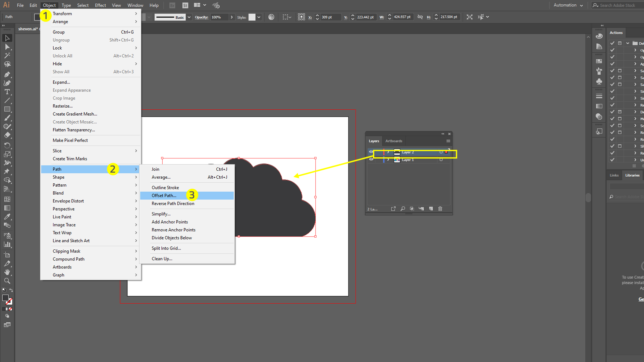Expand Layer 1 contents
The width and height of the screenshot is (644, 362).
click(388, 160)
